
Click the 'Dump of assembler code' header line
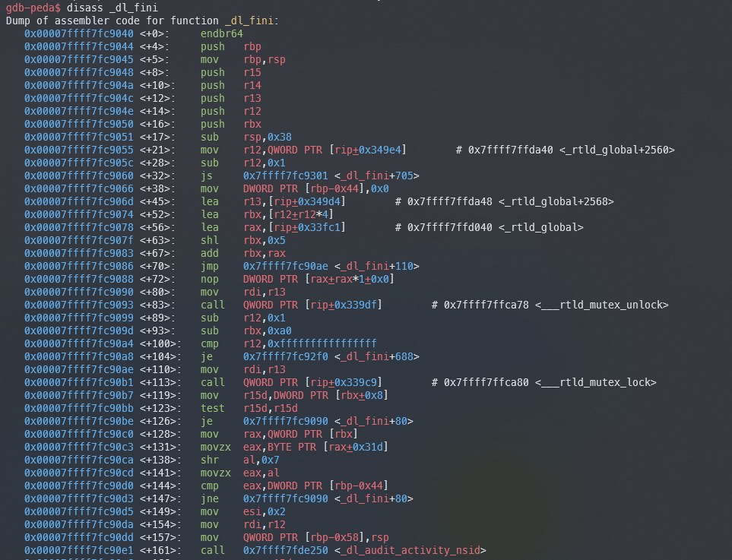click(142, 21)
